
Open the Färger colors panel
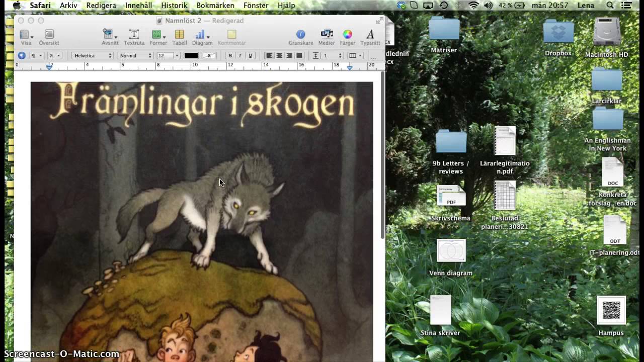(x=347, y=34)
